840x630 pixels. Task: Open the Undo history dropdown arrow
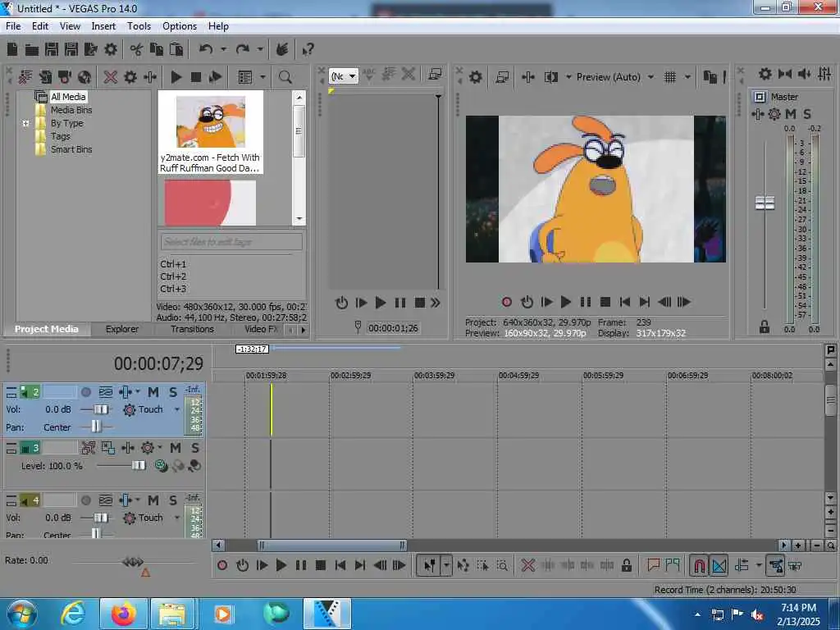(x=223, y=49)
